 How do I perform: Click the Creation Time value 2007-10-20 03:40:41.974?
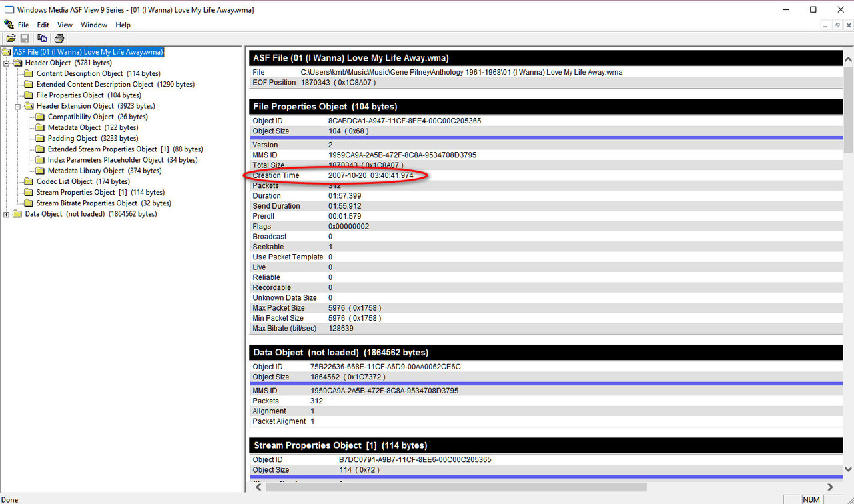[370, 175]
